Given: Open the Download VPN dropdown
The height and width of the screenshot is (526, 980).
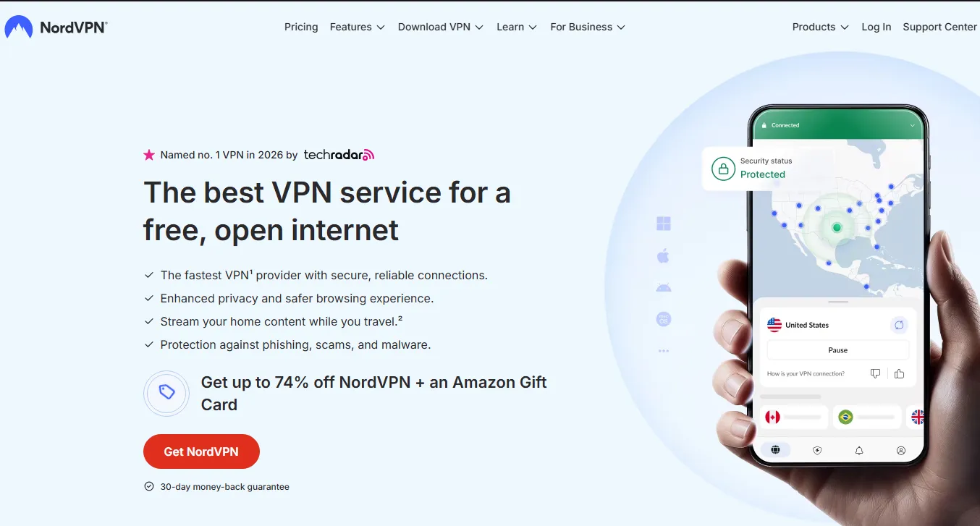Looking at the screenshot, I should [441, 27].
